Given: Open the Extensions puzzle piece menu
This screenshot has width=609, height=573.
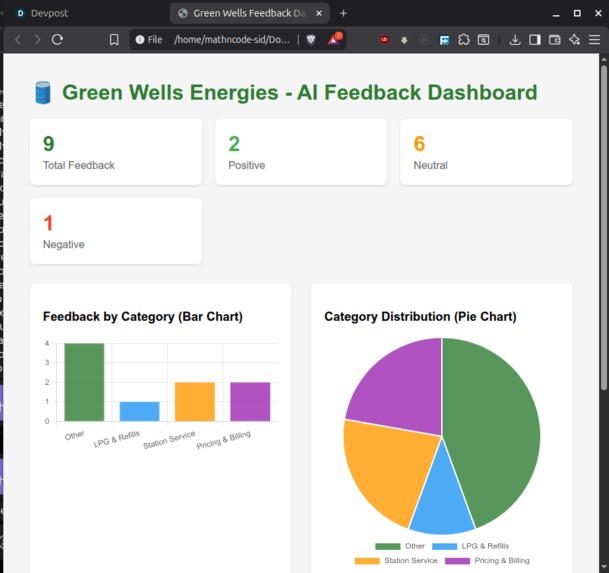Looking at the screenshot, I should coord(464,40).
